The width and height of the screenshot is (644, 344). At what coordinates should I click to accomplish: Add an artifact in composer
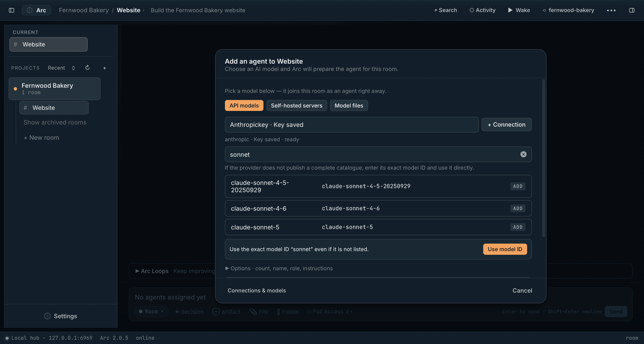[226, 312]
